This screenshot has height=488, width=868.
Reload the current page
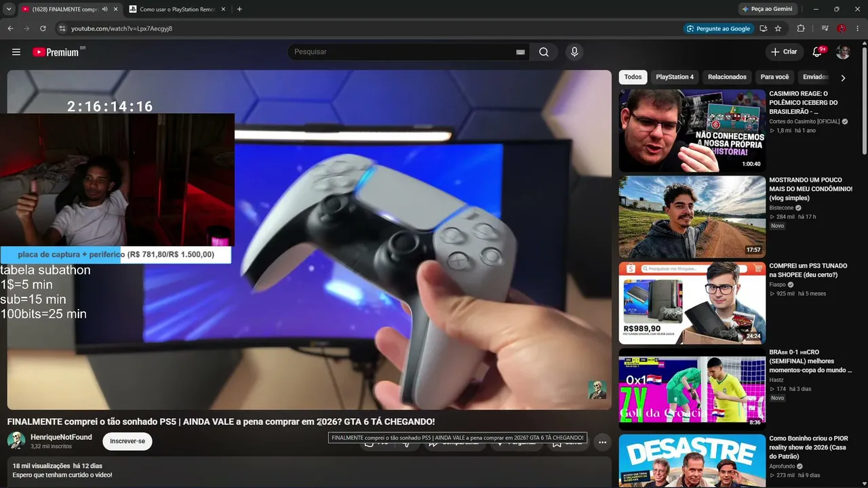[x=43, y=28]
